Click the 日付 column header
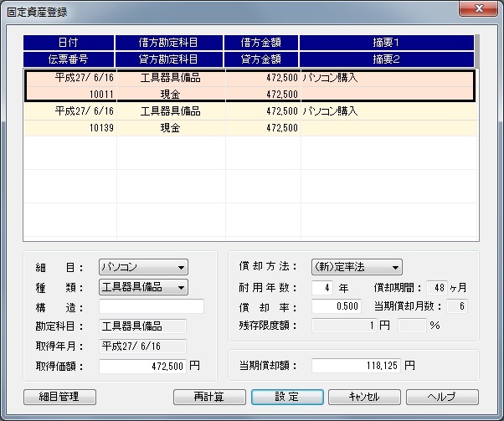 (x=69, y=43)
